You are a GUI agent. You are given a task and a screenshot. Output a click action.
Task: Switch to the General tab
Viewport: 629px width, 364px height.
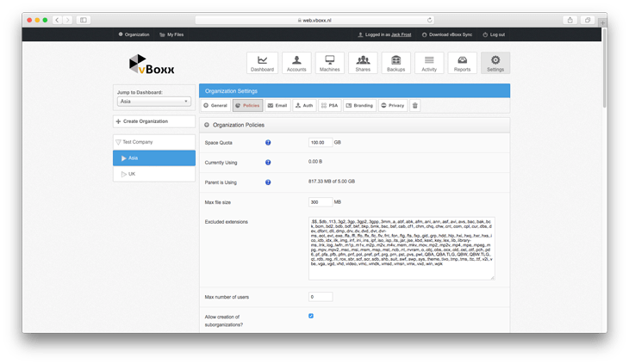click(x=215, y=105)
